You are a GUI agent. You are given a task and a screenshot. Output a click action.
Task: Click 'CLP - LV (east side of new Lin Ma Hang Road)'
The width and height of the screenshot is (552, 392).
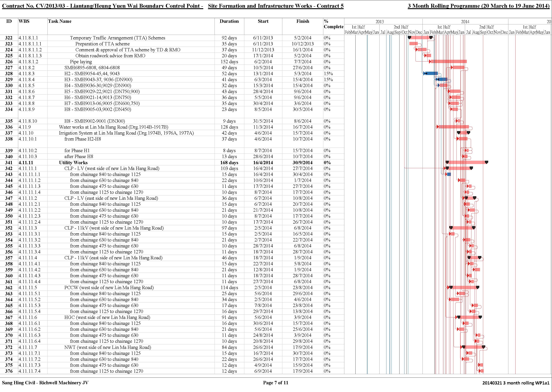pos(111,198)
